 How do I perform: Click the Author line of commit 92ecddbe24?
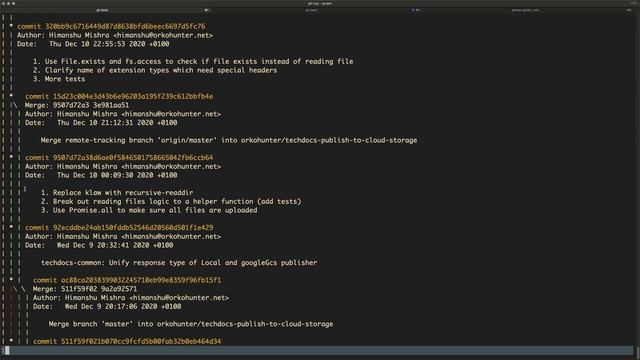123,236
